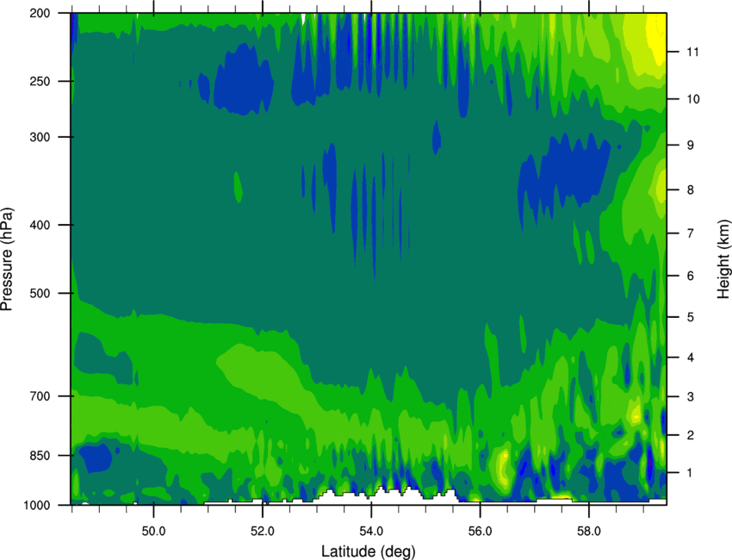Click the 1000 pressure axis label
This screenshot has width=732, height=560.
[x=37, y=506]
